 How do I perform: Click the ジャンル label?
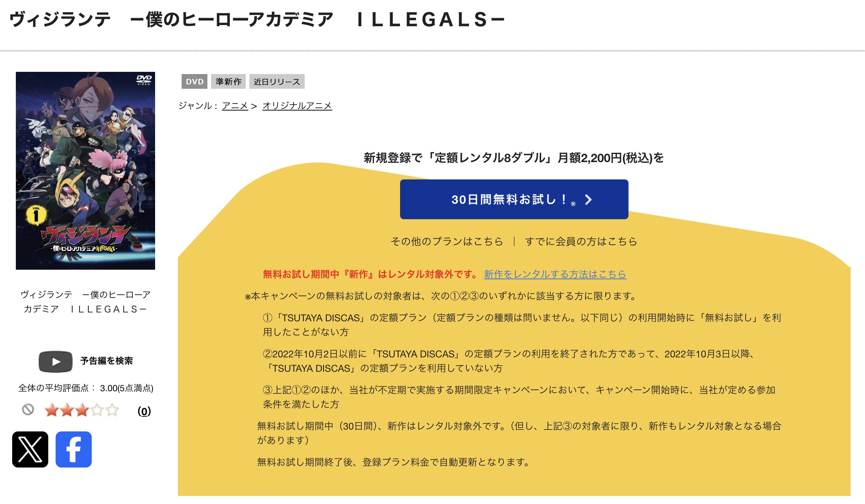coord(198,106)
